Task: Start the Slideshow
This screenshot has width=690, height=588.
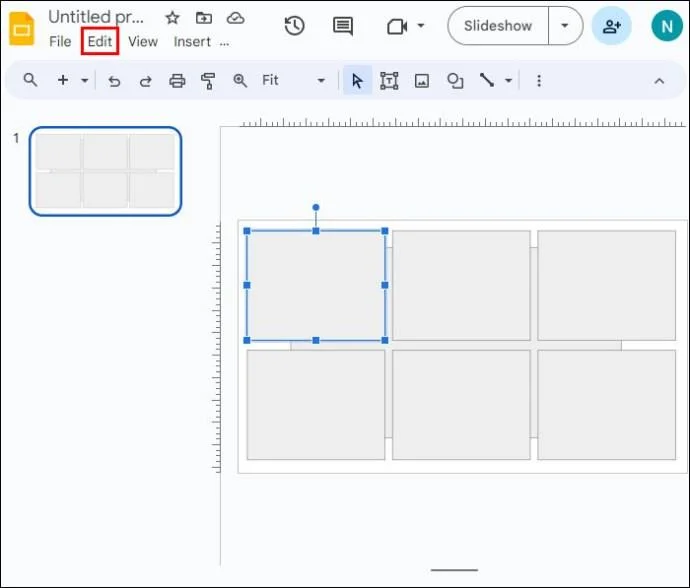Action: coord(498,26)
